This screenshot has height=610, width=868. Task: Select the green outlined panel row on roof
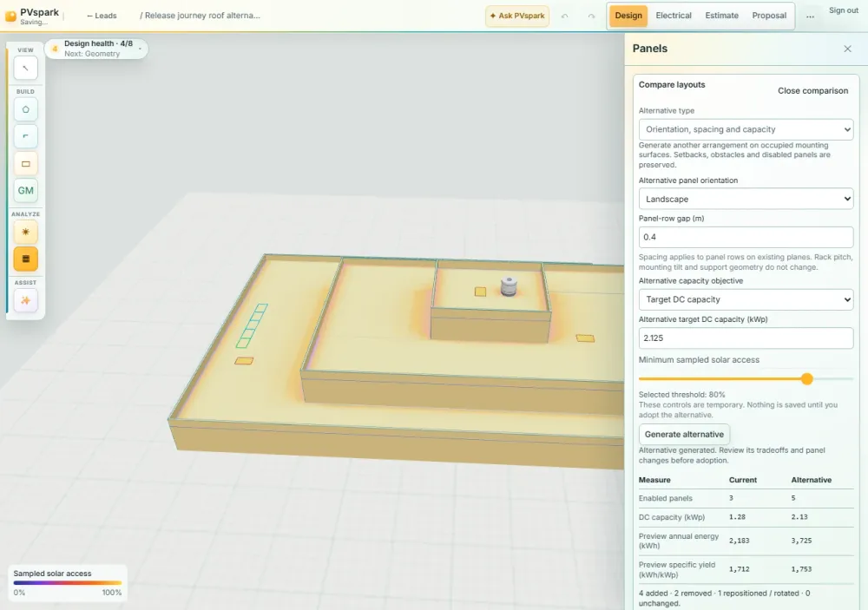pos(252,326)
